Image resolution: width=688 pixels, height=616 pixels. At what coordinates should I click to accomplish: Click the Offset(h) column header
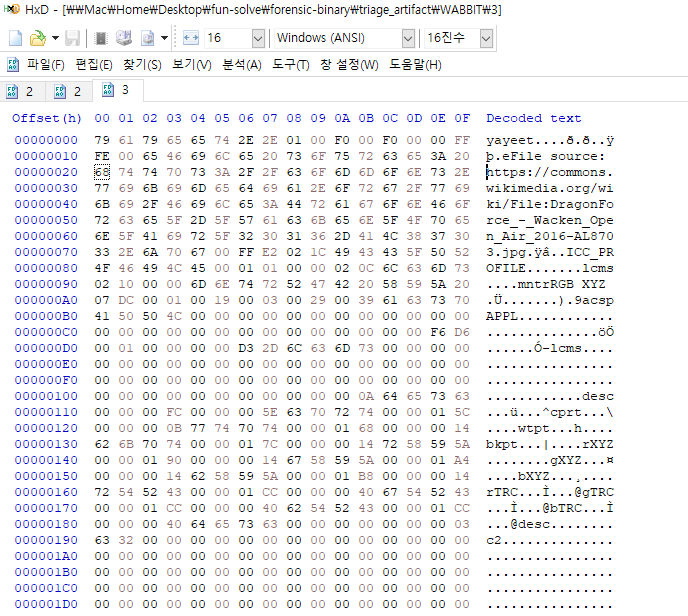(x=47, y=118)
